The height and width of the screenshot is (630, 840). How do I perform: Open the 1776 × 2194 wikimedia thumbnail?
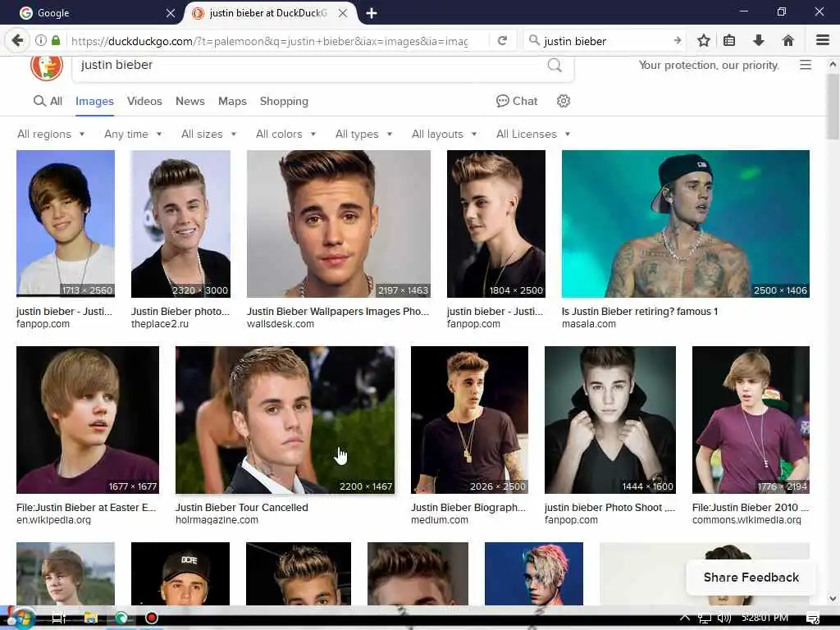tap(751, 420)
